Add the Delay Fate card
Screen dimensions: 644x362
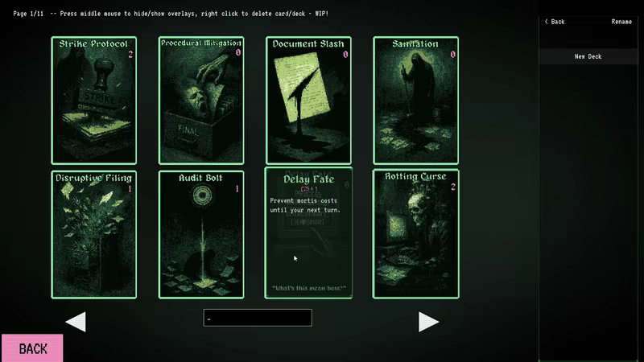tap(308, 233)
